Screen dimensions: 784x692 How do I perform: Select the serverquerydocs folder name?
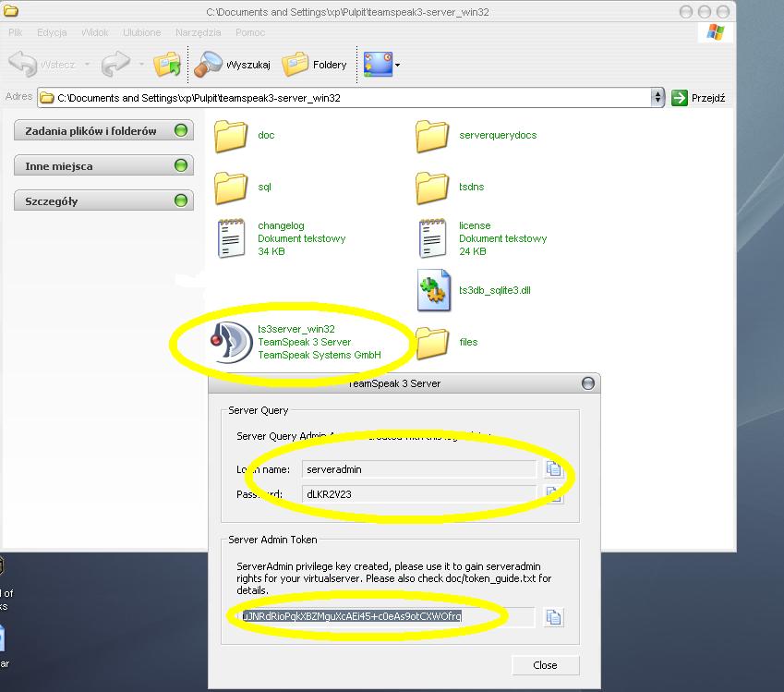498,135
